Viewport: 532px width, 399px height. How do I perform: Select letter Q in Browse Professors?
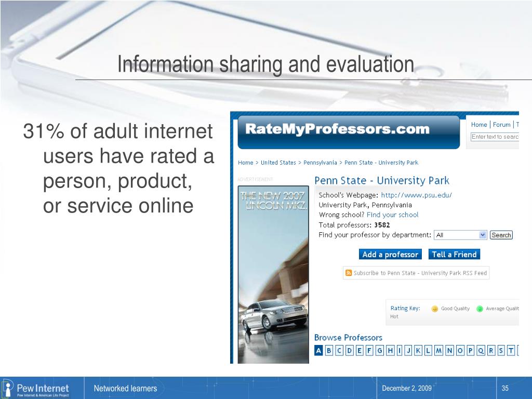481,351
